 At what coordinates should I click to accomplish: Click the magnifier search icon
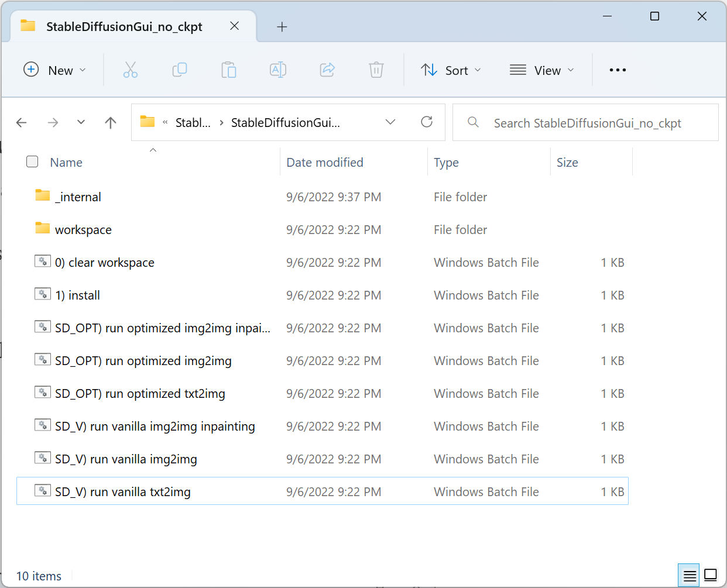coord(473,122)
